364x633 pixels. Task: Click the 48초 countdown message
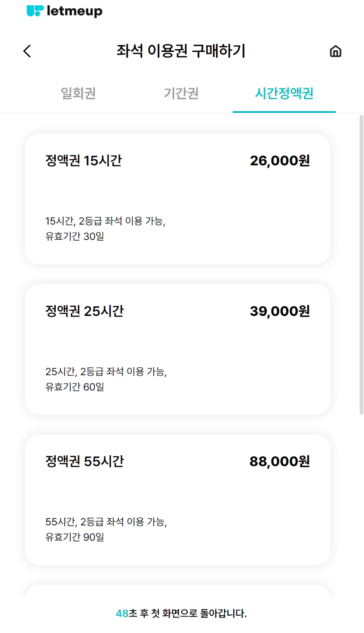coord(181,613)
